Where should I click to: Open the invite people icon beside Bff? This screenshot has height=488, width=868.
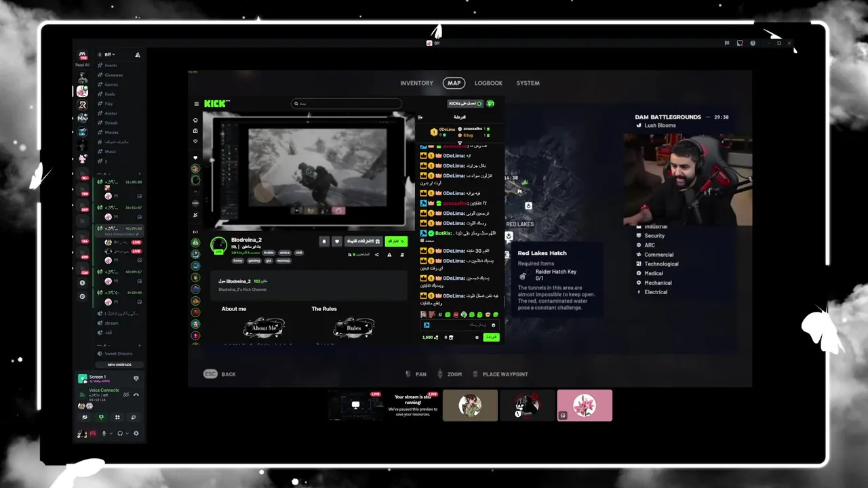(x=138, y=55)
